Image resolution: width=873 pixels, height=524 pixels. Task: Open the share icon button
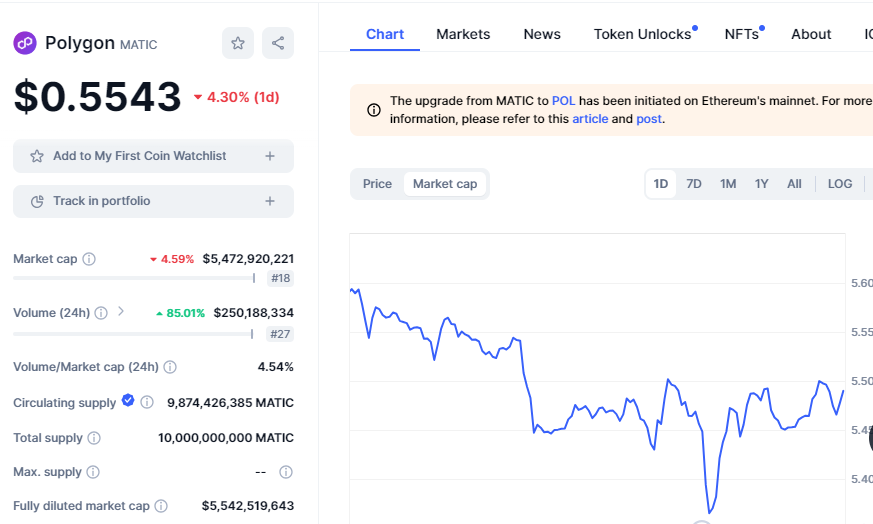click(x=278, y=43)
